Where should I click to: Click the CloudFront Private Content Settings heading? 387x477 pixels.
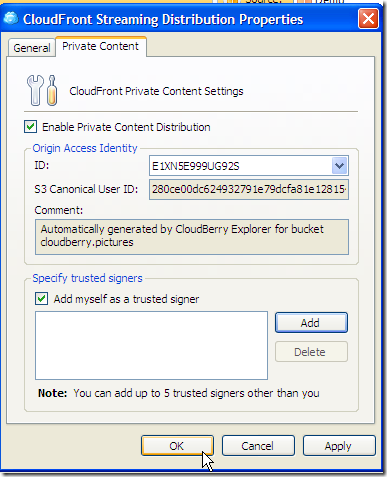point(156,91)
